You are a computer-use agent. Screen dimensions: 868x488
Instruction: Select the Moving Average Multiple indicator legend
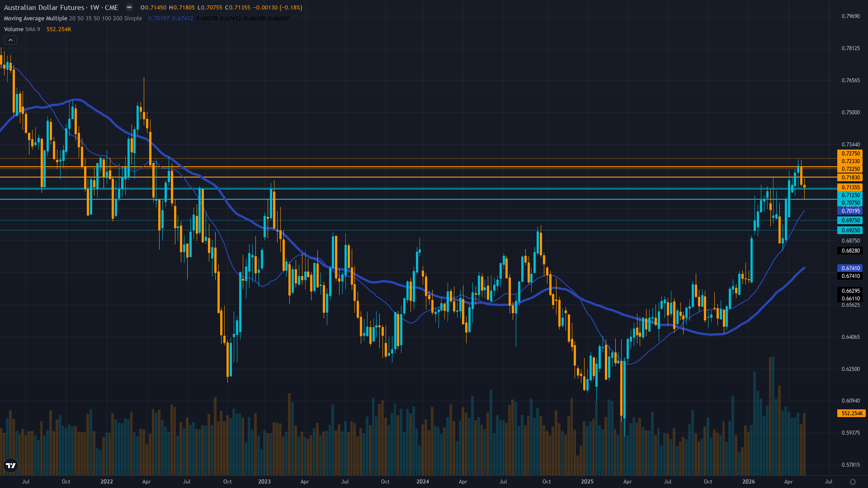tap(73, 19)
